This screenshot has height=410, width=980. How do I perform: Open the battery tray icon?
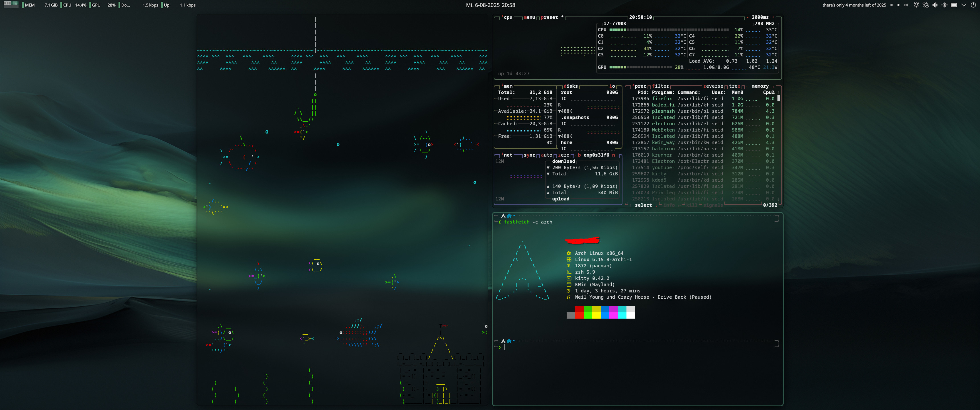click(954, 5)
